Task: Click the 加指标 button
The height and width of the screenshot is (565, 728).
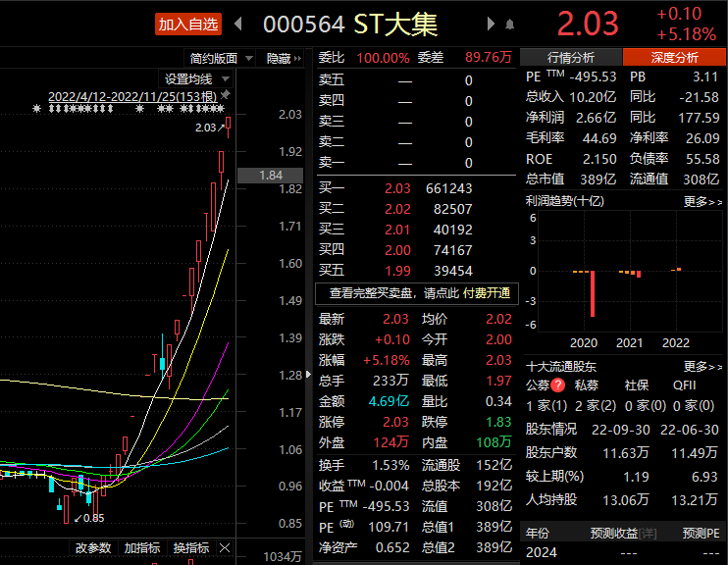Action: [141, 547]
